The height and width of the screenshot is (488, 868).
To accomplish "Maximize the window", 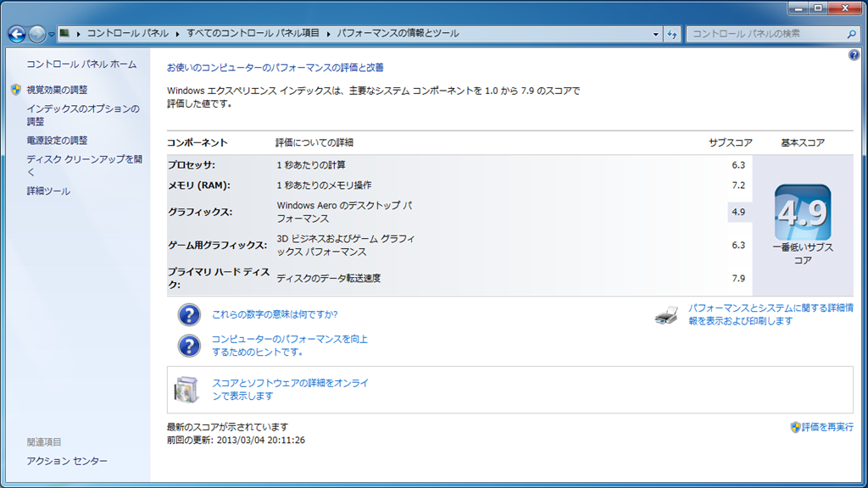I will 818,8.
